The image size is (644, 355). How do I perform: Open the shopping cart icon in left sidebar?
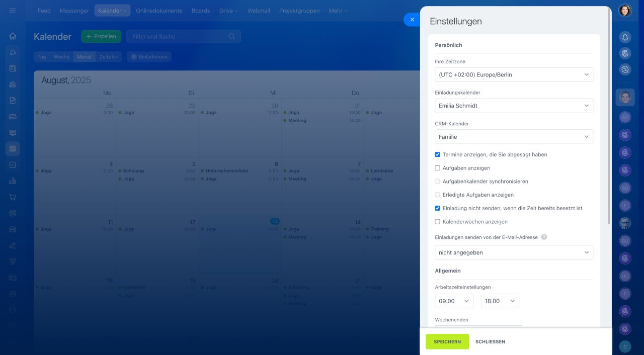13,197
